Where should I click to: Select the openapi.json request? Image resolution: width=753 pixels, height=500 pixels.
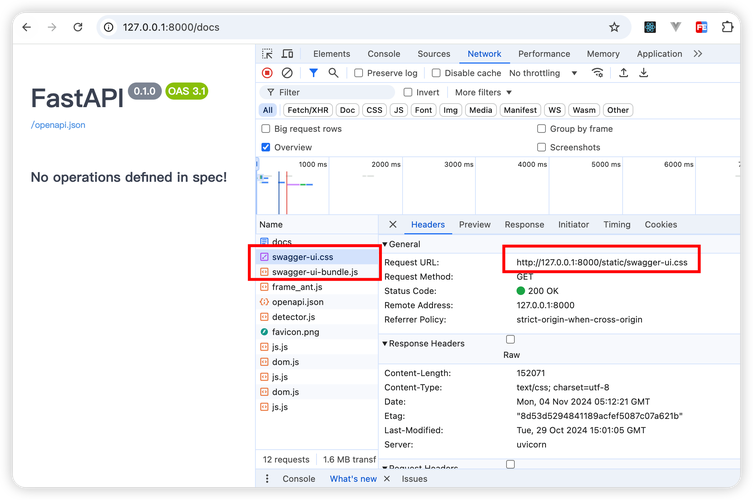pos(317,302)
